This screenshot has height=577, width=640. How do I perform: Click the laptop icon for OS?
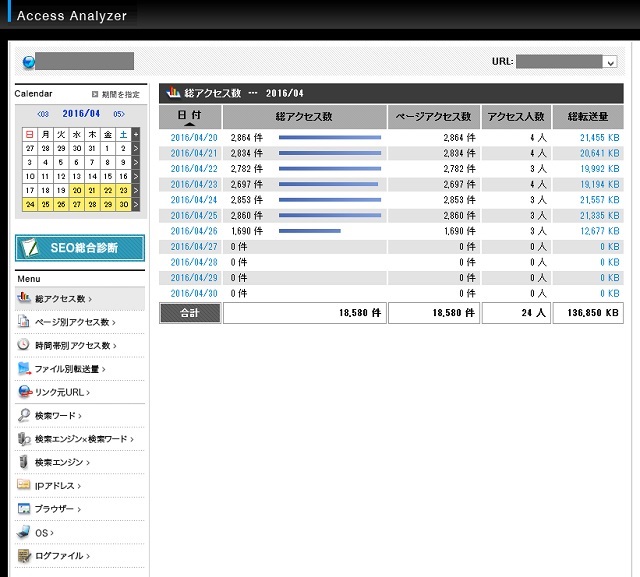click(x=24, y=532)
